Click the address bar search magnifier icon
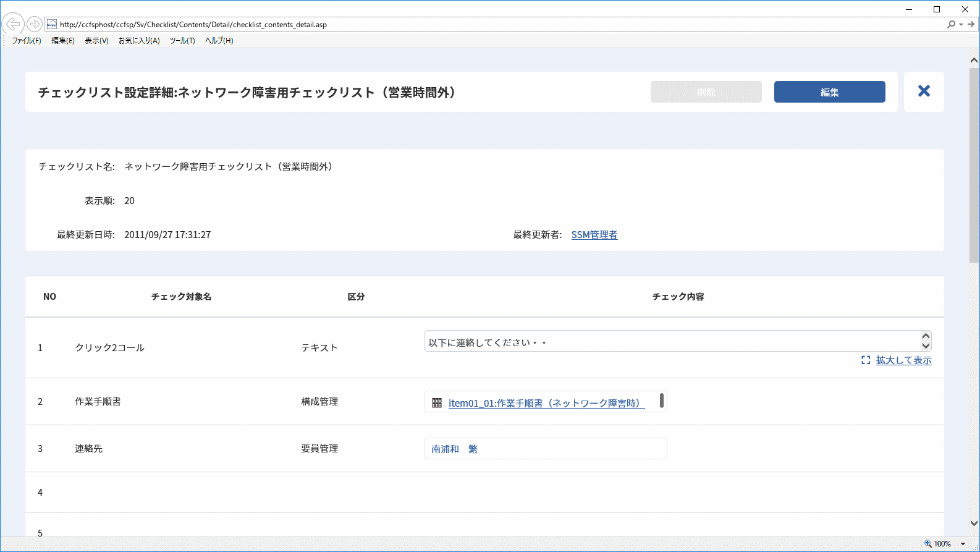Screen dimensions: 980x552 click(952, 24)
